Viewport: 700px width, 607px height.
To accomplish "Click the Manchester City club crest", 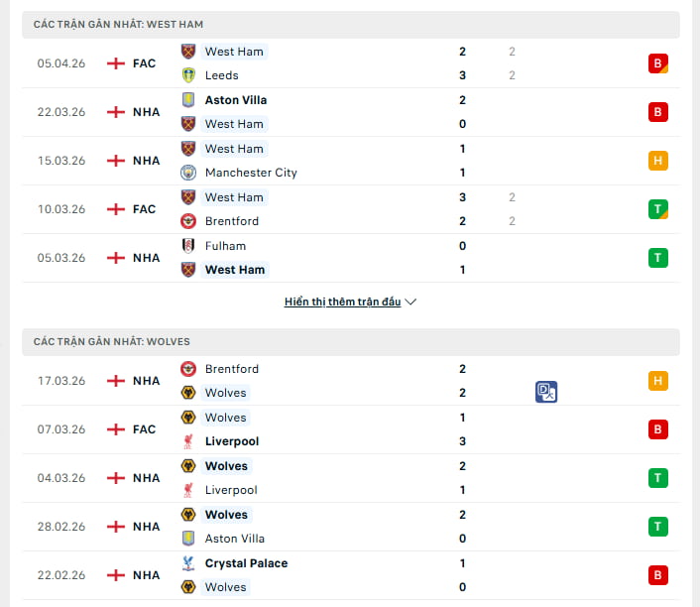I will [188, 173].
